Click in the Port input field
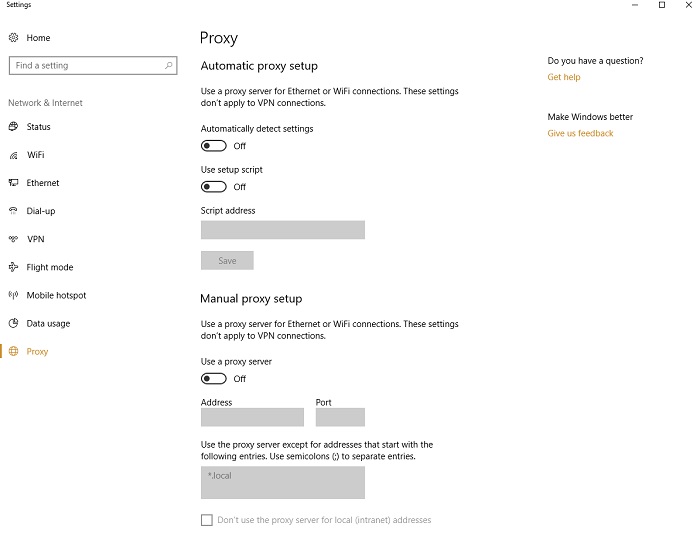 coord(340,417)
